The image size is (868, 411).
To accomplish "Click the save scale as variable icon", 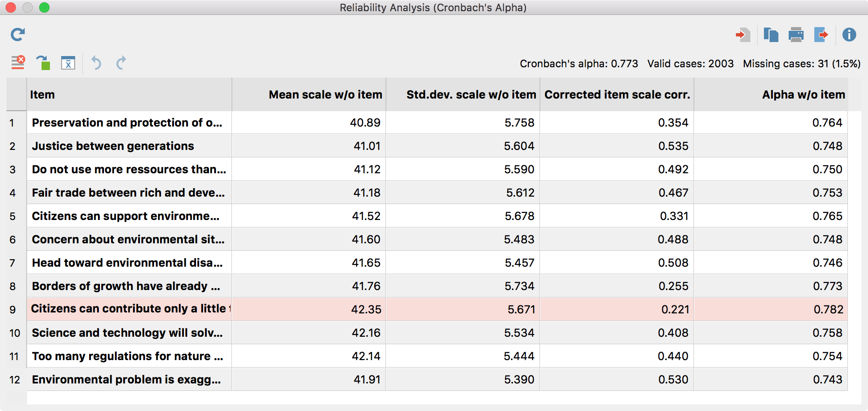I will [43, 63].
